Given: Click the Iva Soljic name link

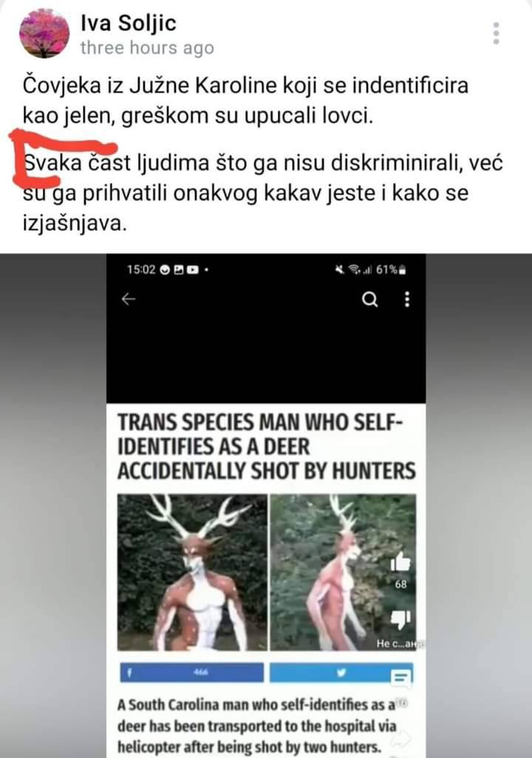Looking at the screenshot, I should [129, 23].
